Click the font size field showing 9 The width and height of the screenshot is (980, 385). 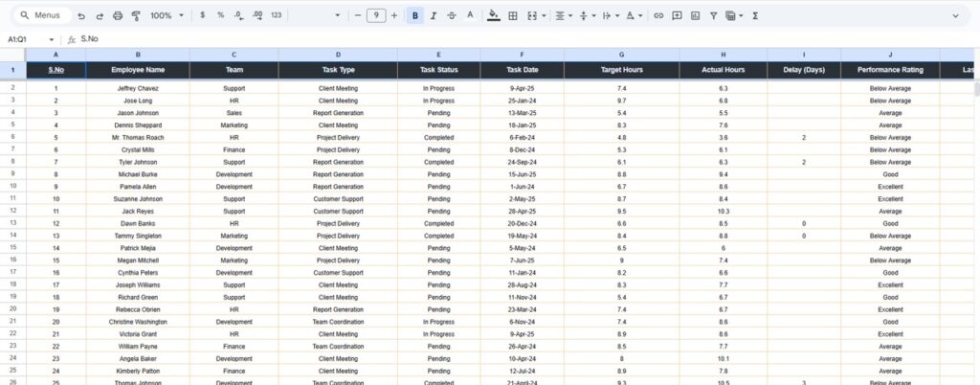[x=375, y=15]
